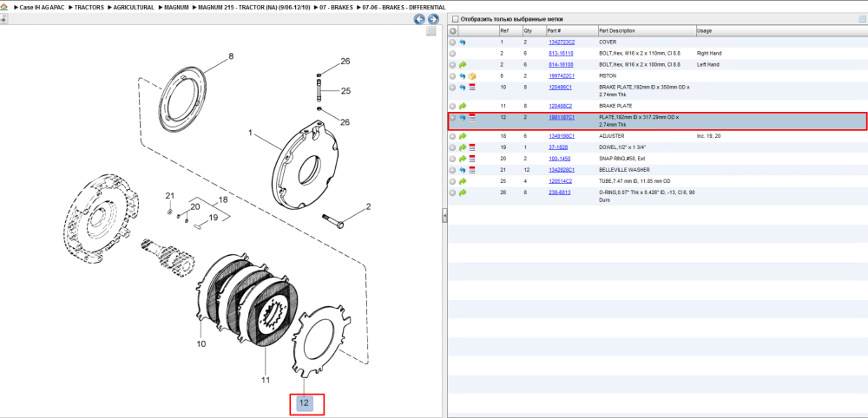Open the MAGNUM breadcrumb

coord(176,8)
